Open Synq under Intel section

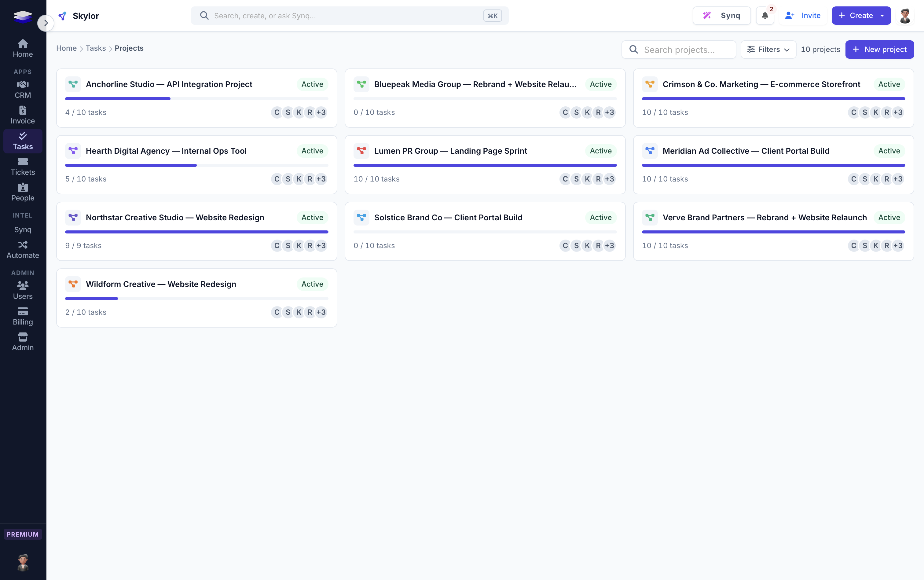23,230
